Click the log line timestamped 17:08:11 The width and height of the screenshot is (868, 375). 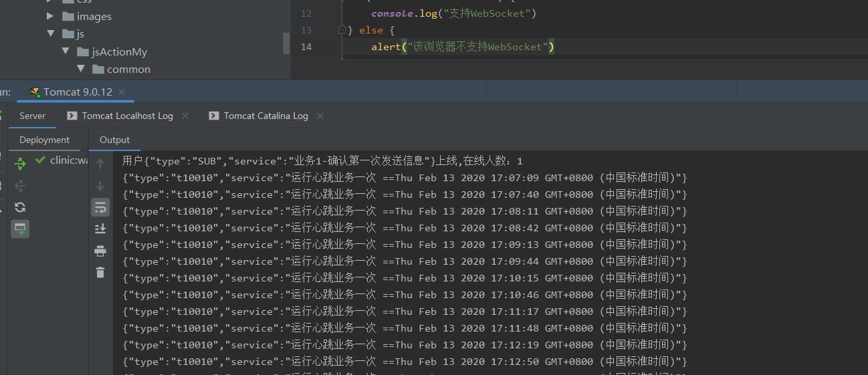coord(405,211)
